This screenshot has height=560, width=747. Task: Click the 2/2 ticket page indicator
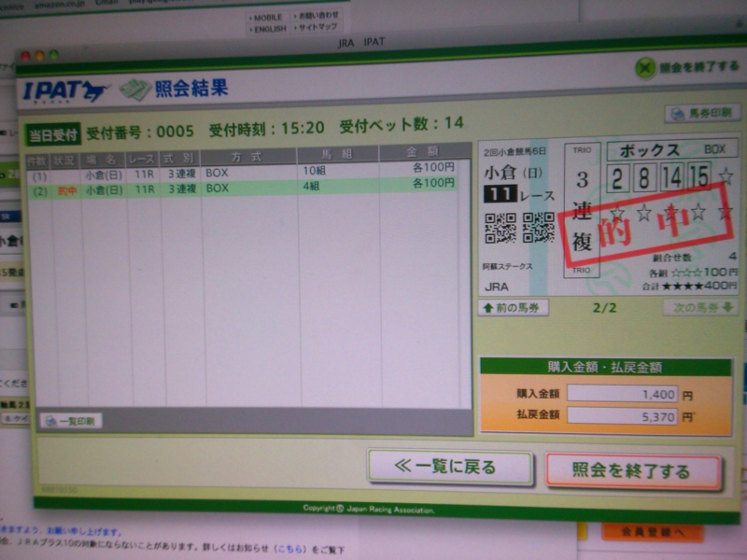click(x=604, y=308)
